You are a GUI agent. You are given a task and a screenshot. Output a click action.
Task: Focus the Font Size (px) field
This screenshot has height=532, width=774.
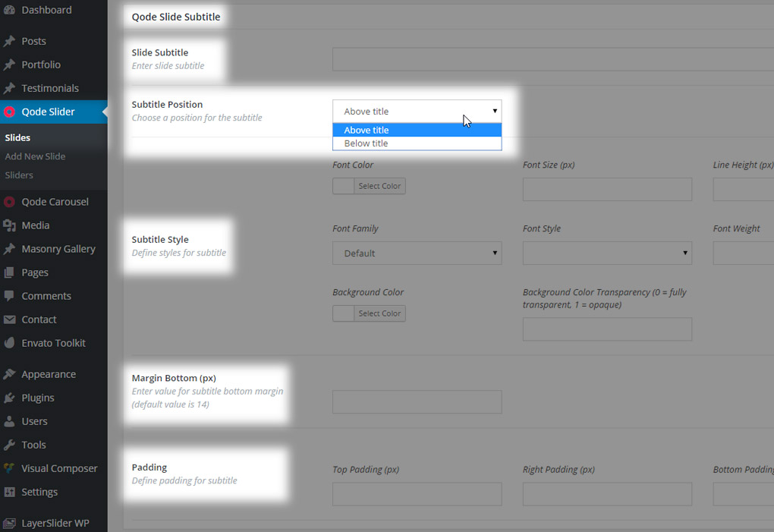pos(607,190)
